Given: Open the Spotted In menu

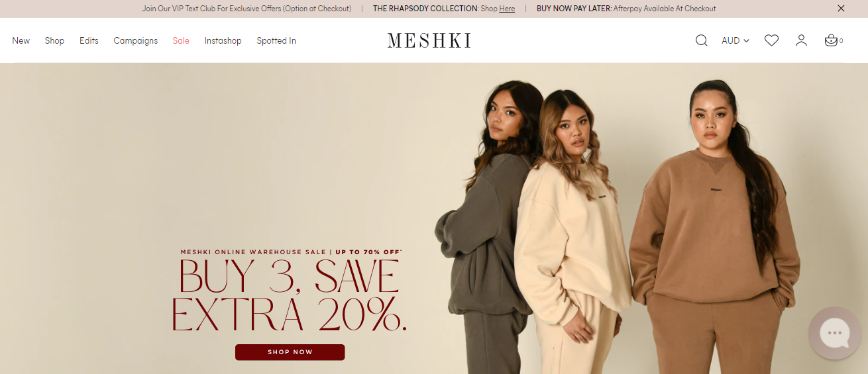Looking at the screenshot, I should 276,40.
